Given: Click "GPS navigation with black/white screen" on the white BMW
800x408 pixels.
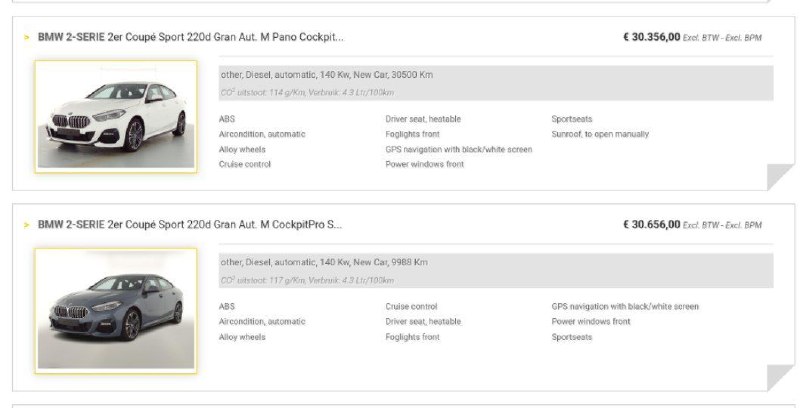Looking at the screenshot, I should (459, 149).
